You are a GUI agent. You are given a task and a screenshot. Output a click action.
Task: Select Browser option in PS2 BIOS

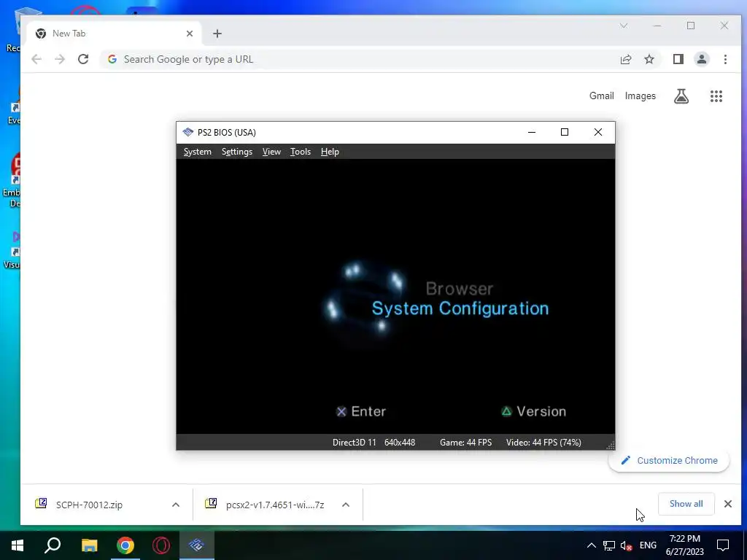pos(460,289)
